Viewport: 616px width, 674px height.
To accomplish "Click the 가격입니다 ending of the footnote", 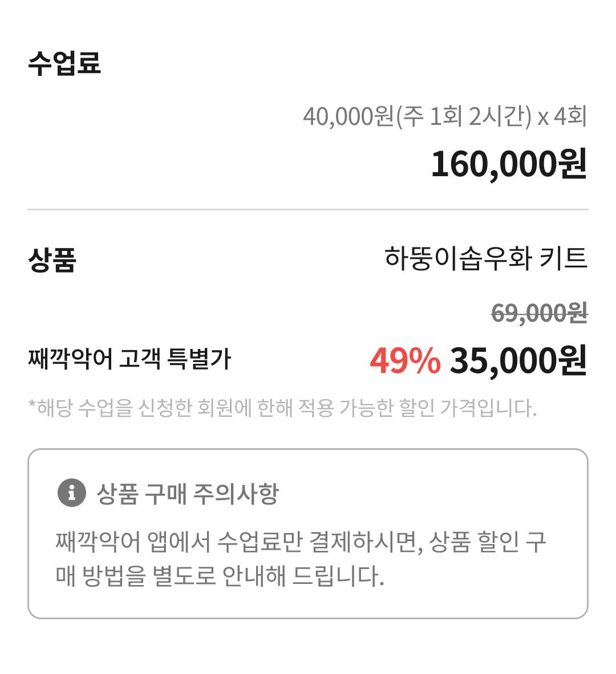I will tap(488, 408).
